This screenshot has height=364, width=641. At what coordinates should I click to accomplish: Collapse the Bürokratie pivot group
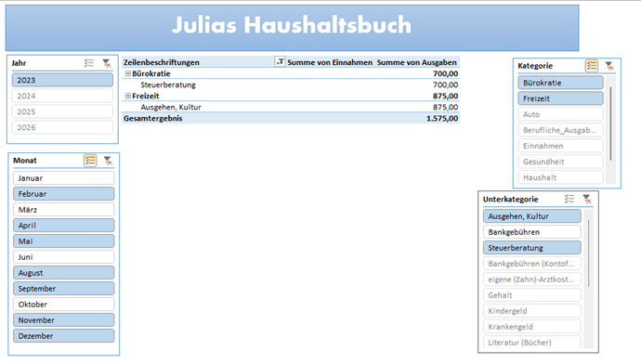point(127,73)
